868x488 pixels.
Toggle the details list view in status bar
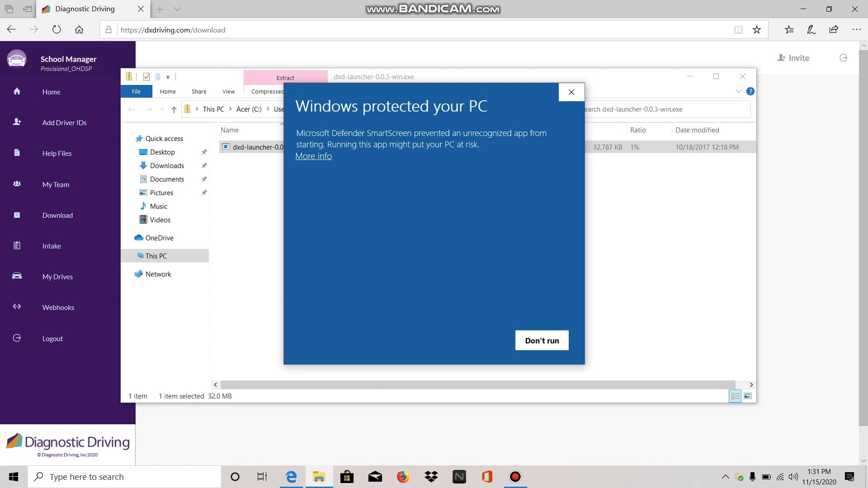coord(735,396)
